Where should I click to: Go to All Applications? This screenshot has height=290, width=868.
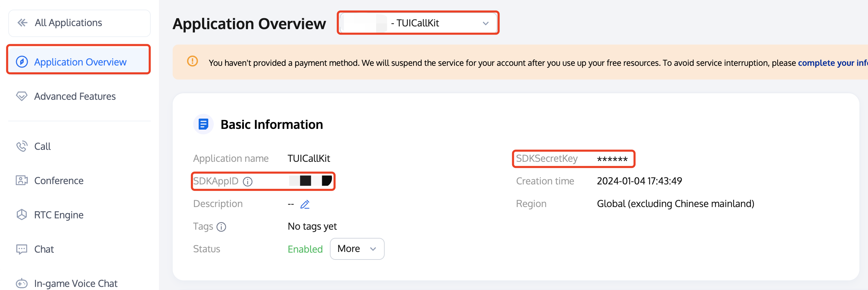click(68, 23)
